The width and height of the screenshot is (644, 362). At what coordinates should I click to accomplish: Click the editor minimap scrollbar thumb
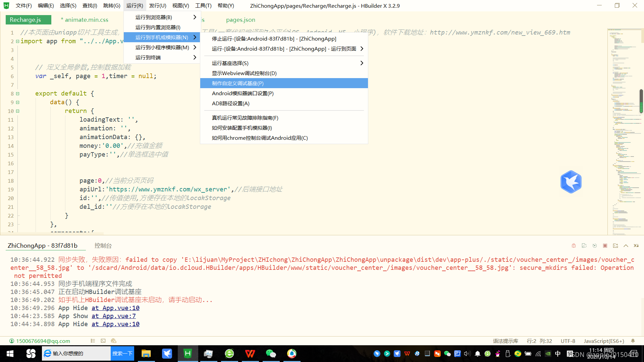point(641,101)
